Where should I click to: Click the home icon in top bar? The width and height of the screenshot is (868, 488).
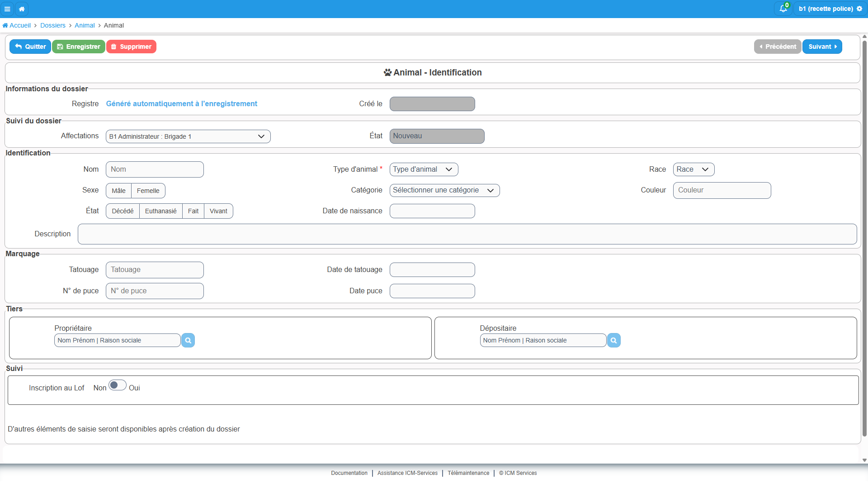[x=22, y=9]
